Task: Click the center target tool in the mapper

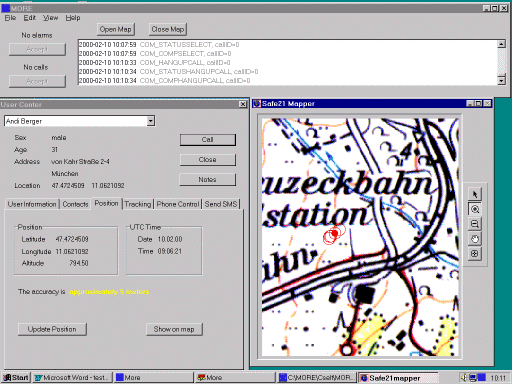Action: (475, 254)
